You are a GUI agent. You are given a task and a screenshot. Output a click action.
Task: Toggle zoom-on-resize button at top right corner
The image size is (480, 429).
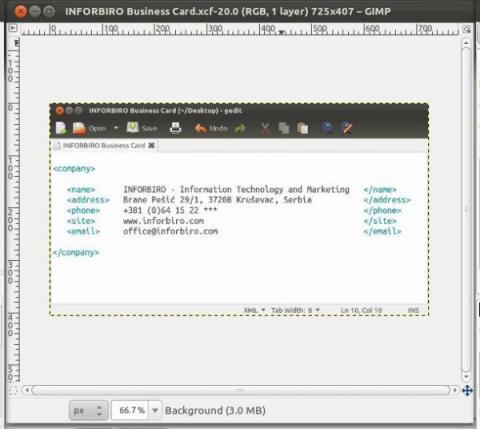click(x=467, y=29)
